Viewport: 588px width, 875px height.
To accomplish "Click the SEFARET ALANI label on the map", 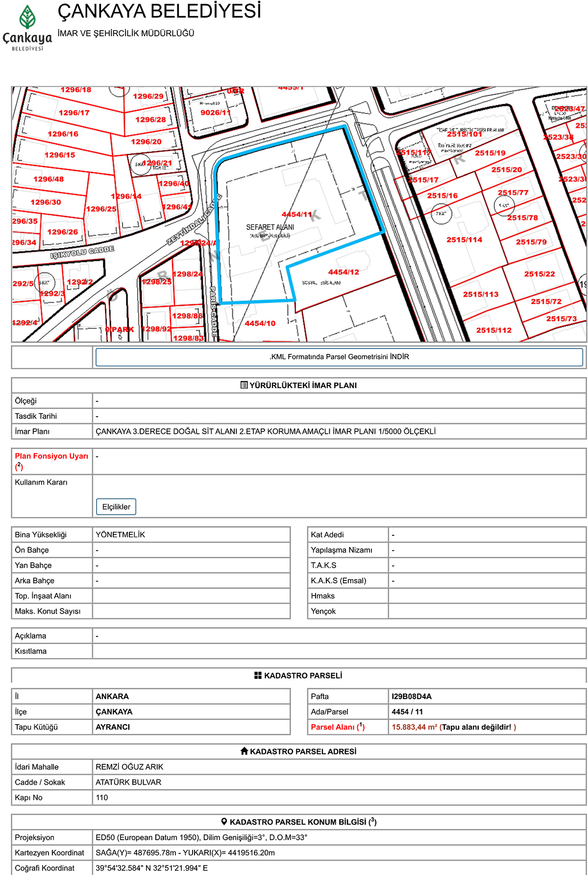I will pyautogui.click(x=270, y=227).
